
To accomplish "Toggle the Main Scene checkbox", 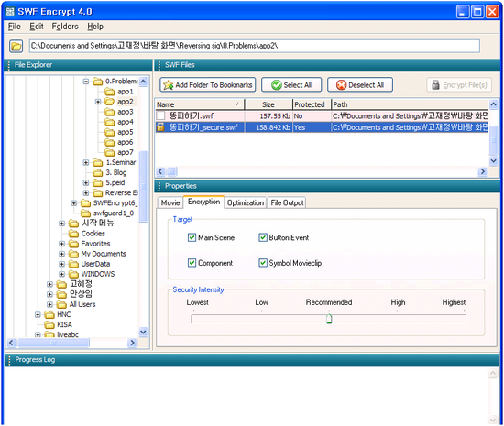I will tap(192, 238).
